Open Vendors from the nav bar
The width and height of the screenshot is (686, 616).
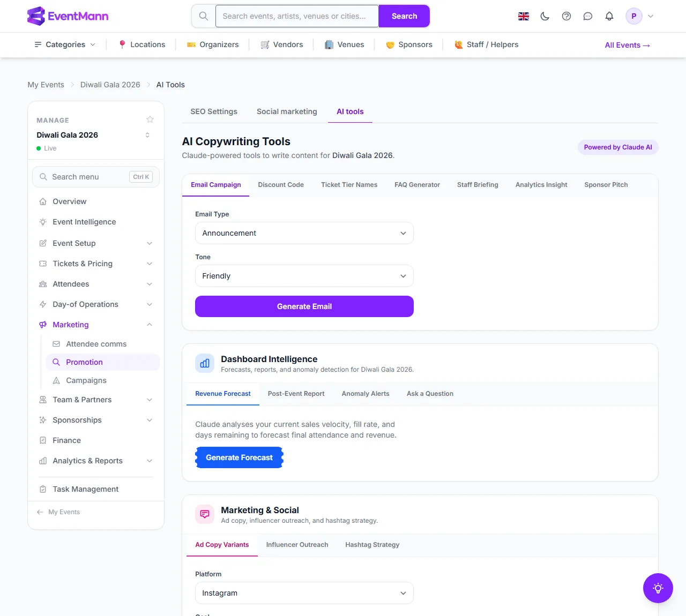coord(282,44)
